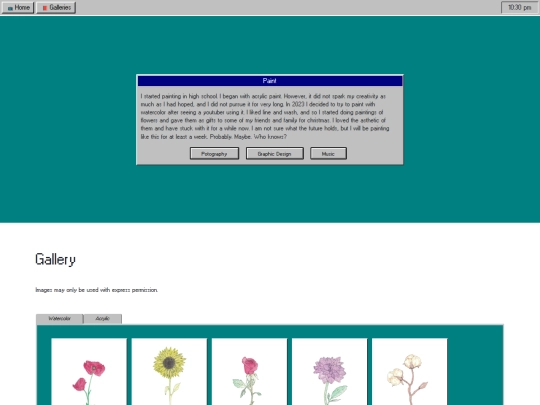Switch to the Acrylic tab
Screen dimensions: 540x405
point(103,319)
